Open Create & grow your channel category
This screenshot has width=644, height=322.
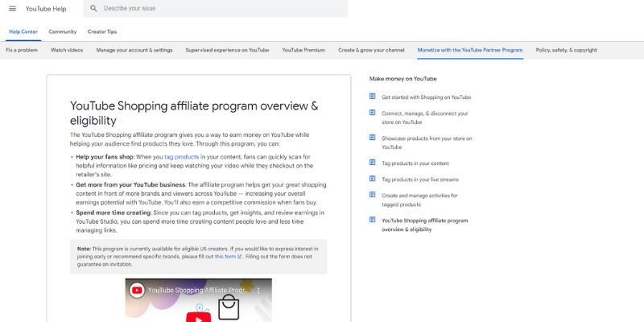coord(371,50)
